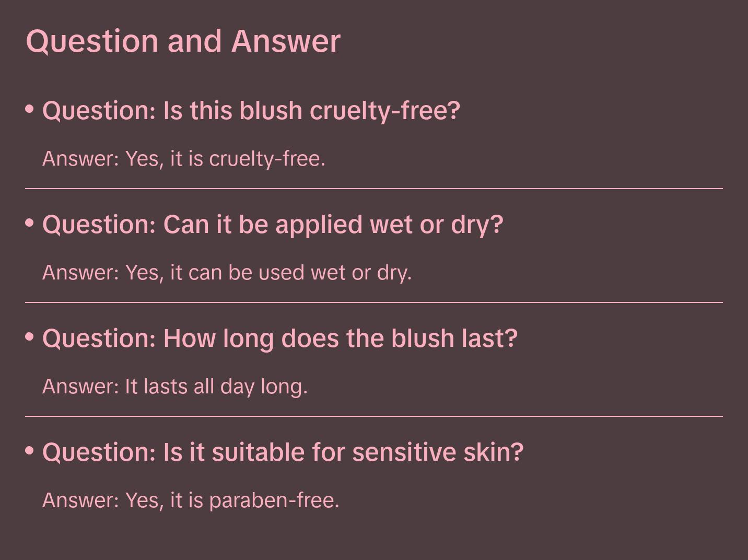Click the bullet beside the wet or dry question
The width and height of the screenshot is (748, 560).
(x=30, y=223)
